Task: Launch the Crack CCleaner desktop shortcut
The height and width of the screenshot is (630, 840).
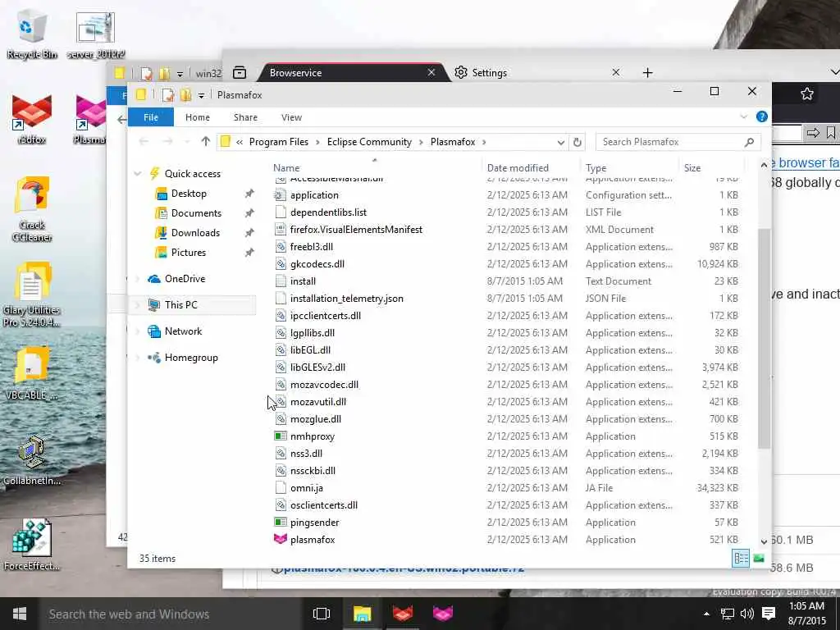Action: tap(32, 210)
